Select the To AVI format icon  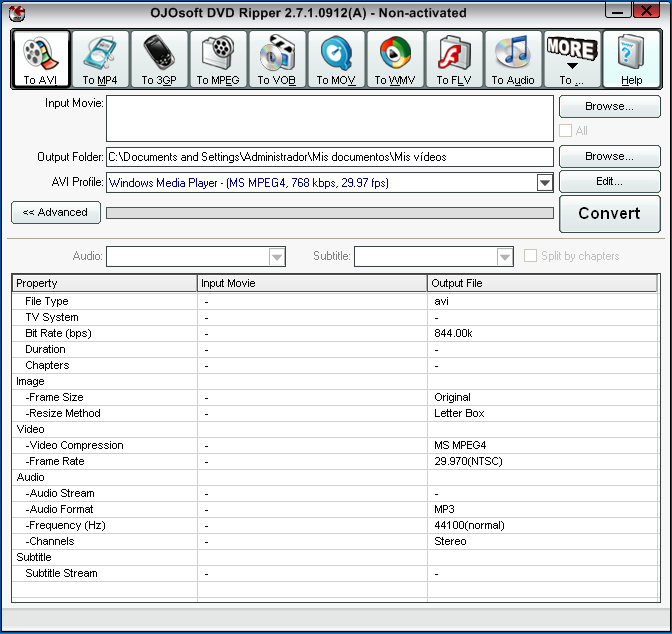(x=41, y=59)
